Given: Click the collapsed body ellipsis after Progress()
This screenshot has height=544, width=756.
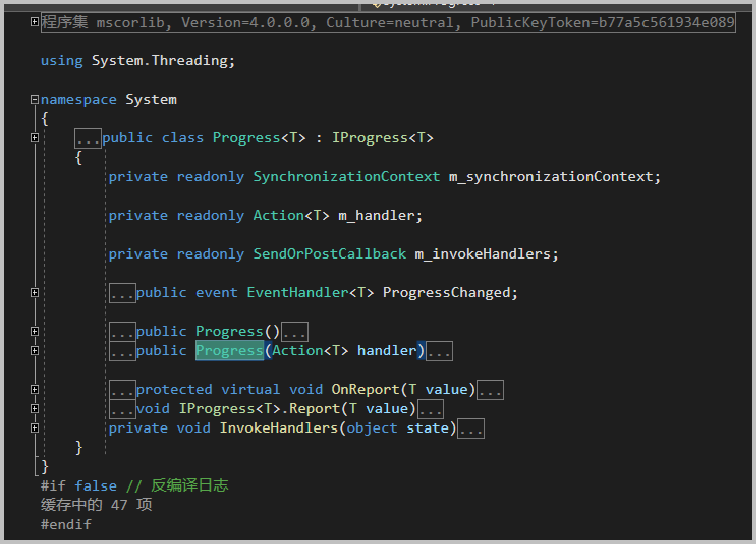Looking at the screenshot, I should coord(295,332).
